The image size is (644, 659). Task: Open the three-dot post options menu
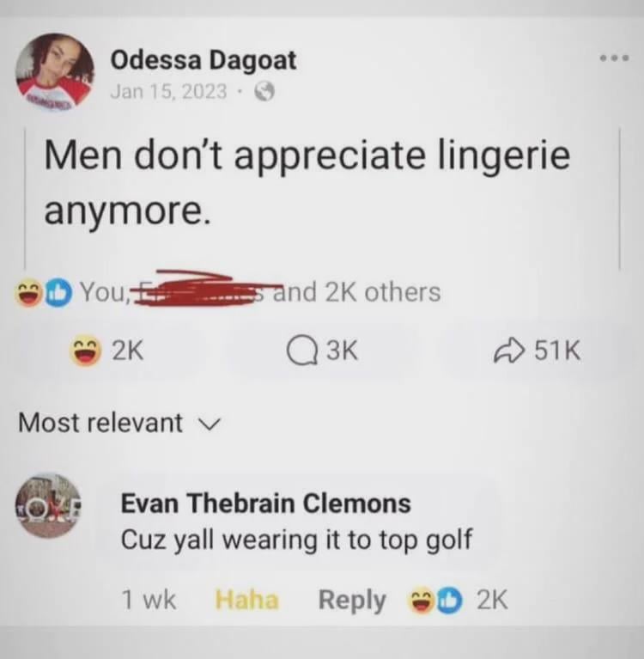click(614, 58)
